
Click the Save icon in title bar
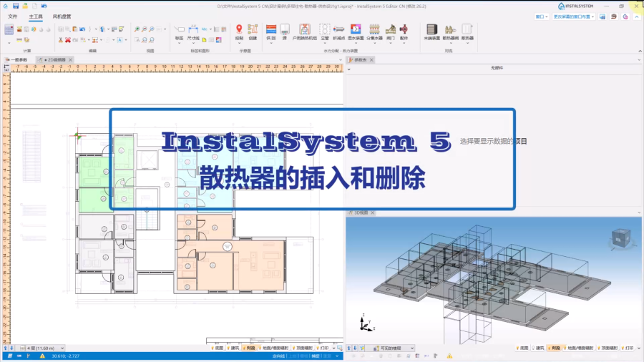16,6
